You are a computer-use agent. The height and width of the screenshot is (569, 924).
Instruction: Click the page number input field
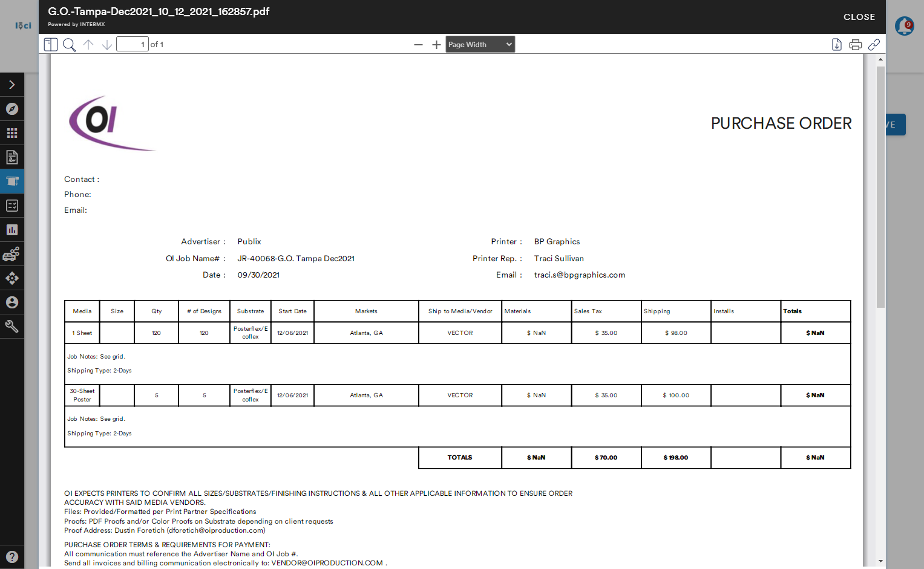click(133, 44)
